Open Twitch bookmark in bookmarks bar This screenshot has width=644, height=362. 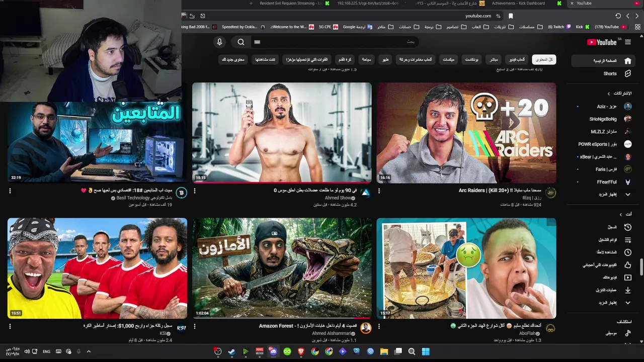pyautogui.click(x=560, y=27)
